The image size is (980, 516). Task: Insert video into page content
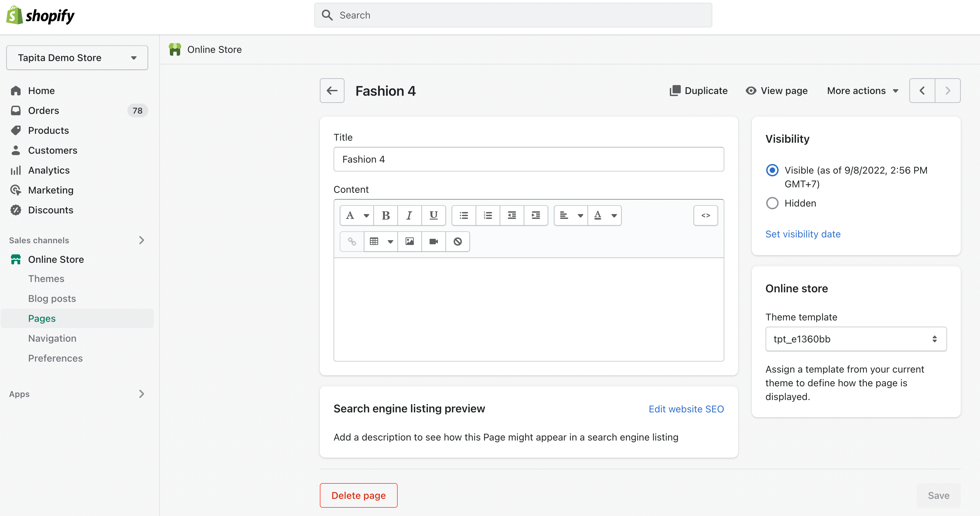(433, 242)
